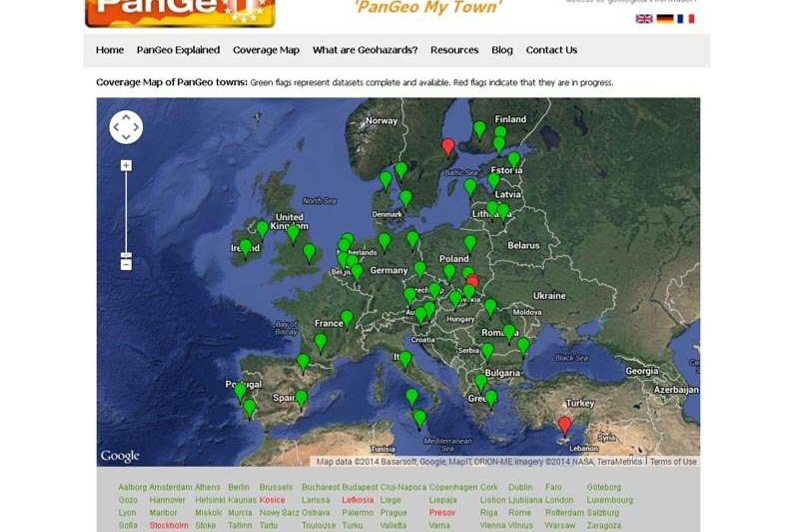The image size is (799, 532).
Task: Click the UK flag language icon
Action: (x=644, y=19)
